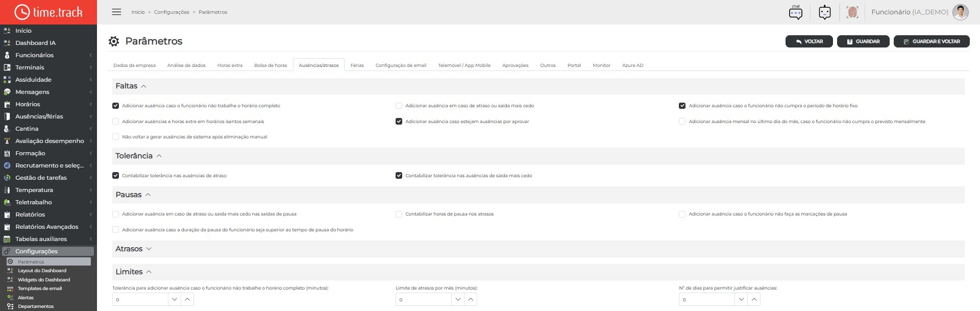Click the Temperatura sidebar icon
Image resolution: width=980 pixels, height=311 pixels.
tap(7, 190)
